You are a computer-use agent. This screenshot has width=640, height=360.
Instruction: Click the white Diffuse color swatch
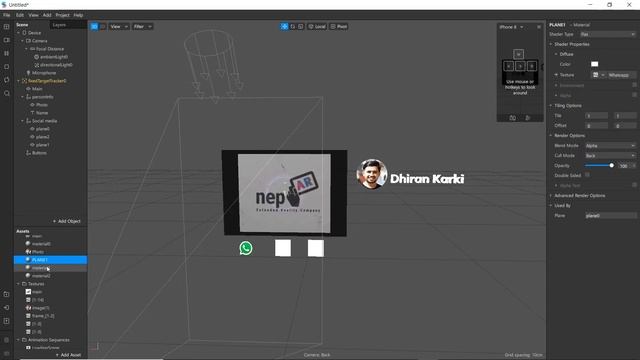pyautogui.click(x=595, y=64)
